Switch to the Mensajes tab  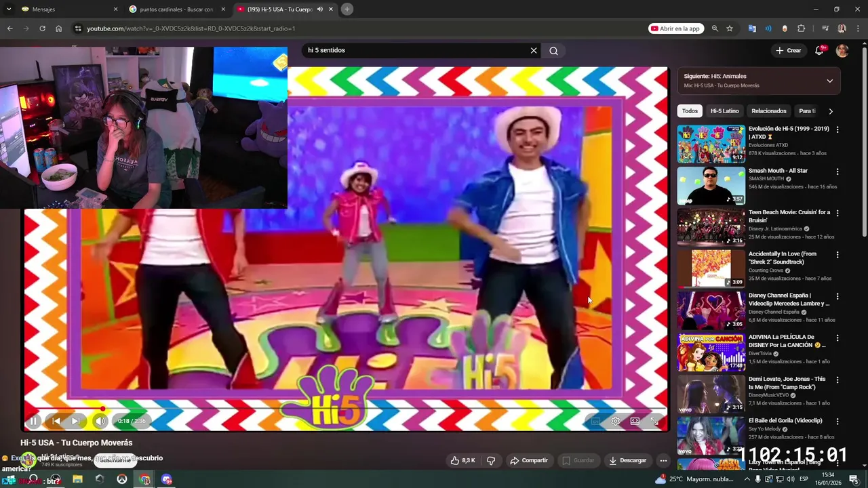pyautogui.click(x=67, y=9)
